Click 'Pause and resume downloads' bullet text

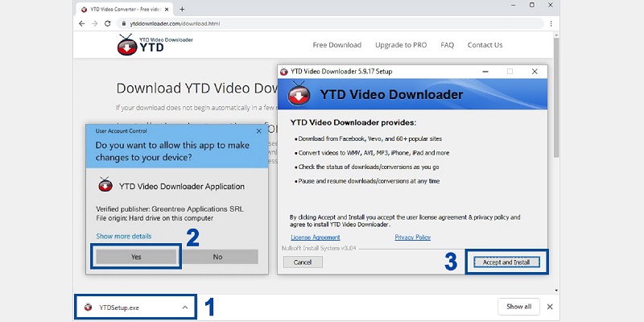coord(369,181)
